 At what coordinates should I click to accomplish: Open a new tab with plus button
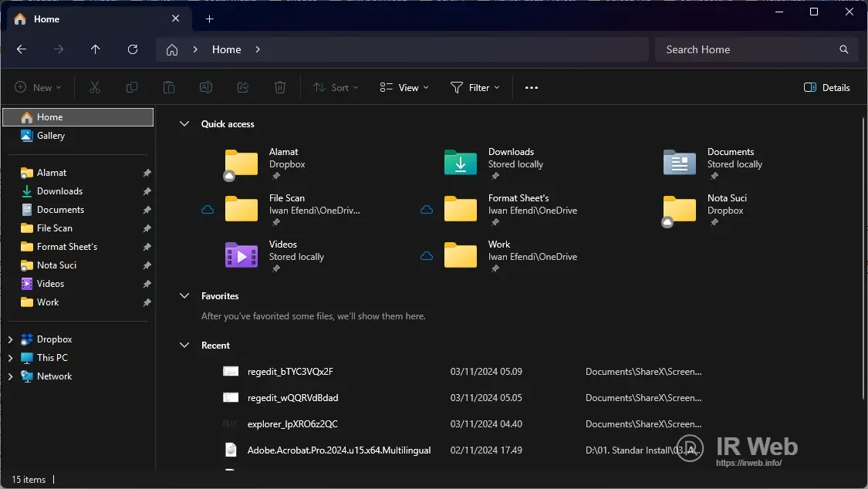click(x=209, y=19)
